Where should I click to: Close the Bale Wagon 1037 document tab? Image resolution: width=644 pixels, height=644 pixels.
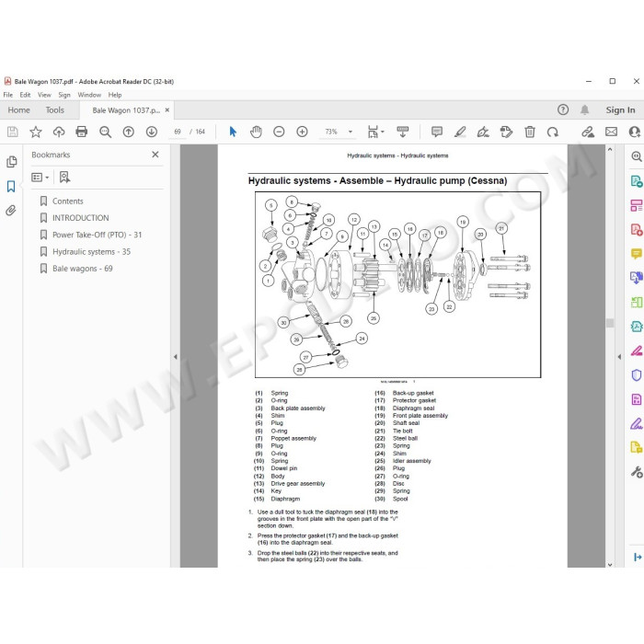(167, 110)
